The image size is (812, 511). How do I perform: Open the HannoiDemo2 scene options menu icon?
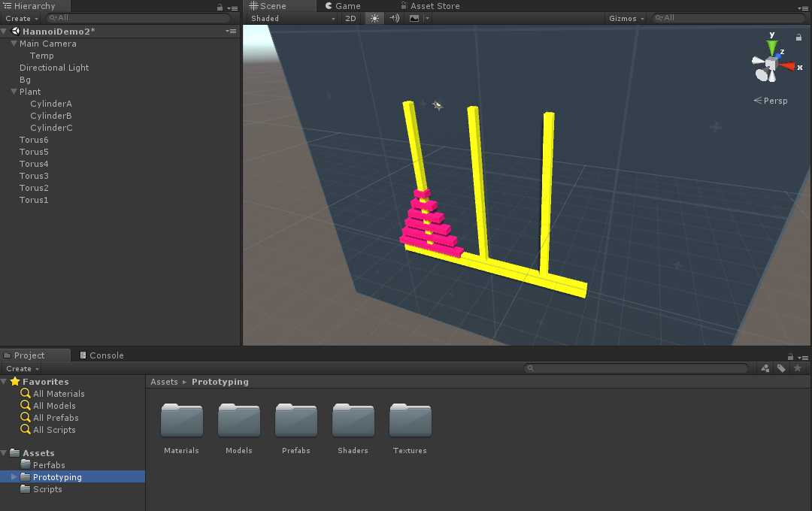[231, 31]
